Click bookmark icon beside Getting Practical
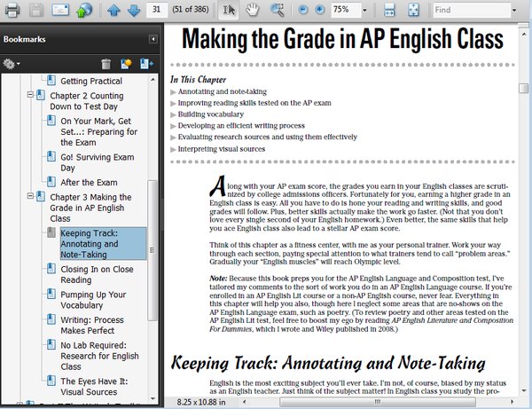Viewport: 532px width, 409px height. click(51, 80)
